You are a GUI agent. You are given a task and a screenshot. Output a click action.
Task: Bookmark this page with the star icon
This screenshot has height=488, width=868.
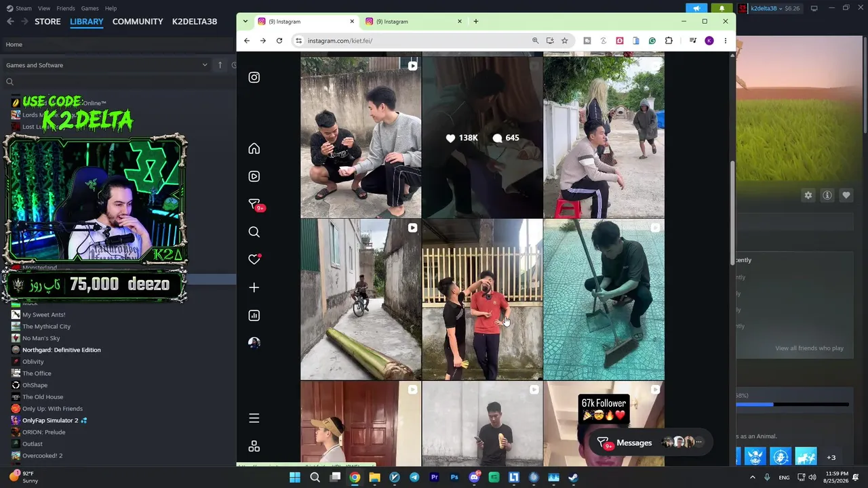coord(564,41)
